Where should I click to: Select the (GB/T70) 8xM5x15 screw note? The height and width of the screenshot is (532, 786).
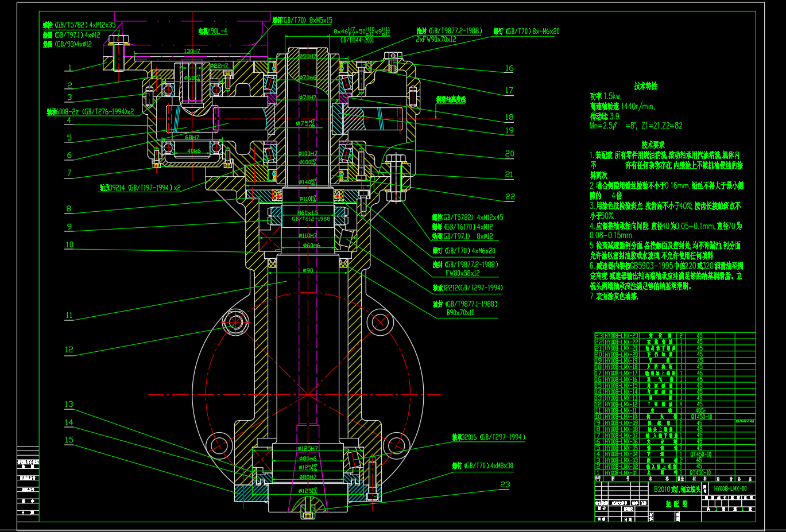click(302, 20)
